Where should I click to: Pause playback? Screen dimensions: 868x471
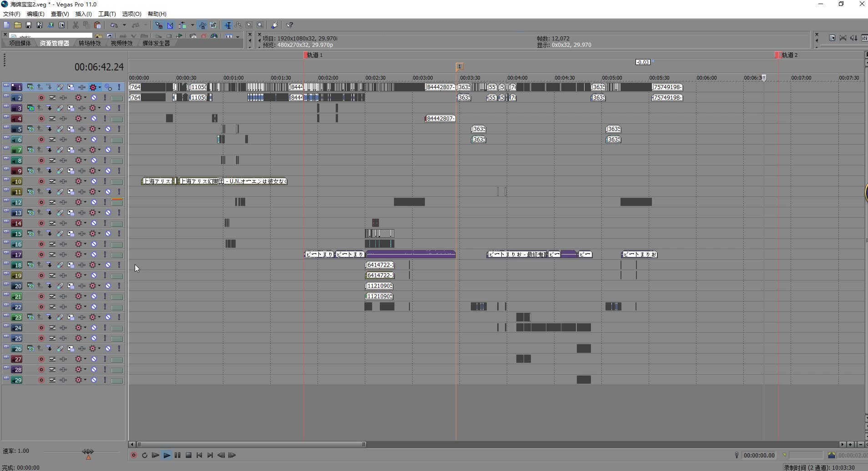177,455
